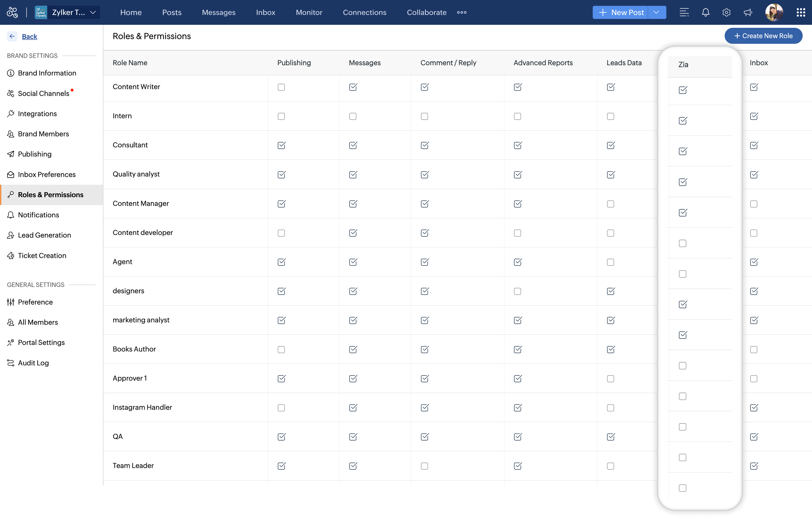This screenshot has height=518, width=812.
Task: Click the three-dots more menu icon
Action: tap(462, 12)
